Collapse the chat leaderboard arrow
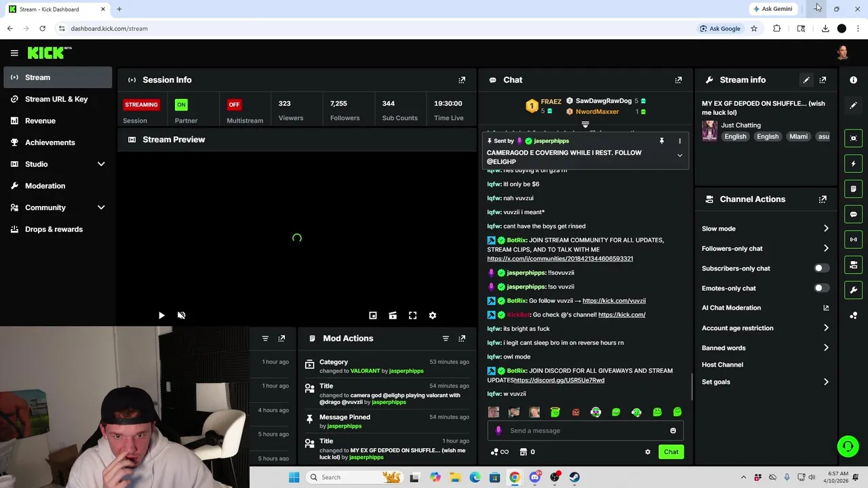 pos(585,125)
